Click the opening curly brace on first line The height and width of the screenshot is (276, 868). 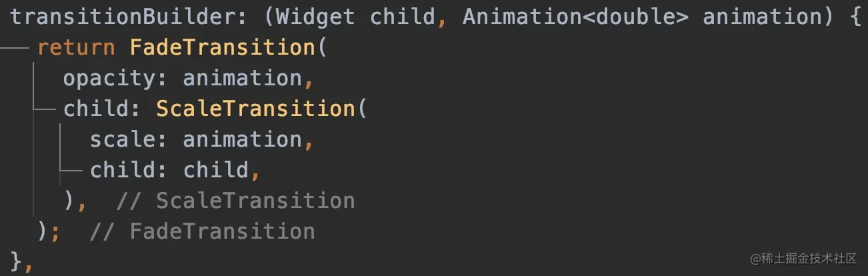coord(855,17)
